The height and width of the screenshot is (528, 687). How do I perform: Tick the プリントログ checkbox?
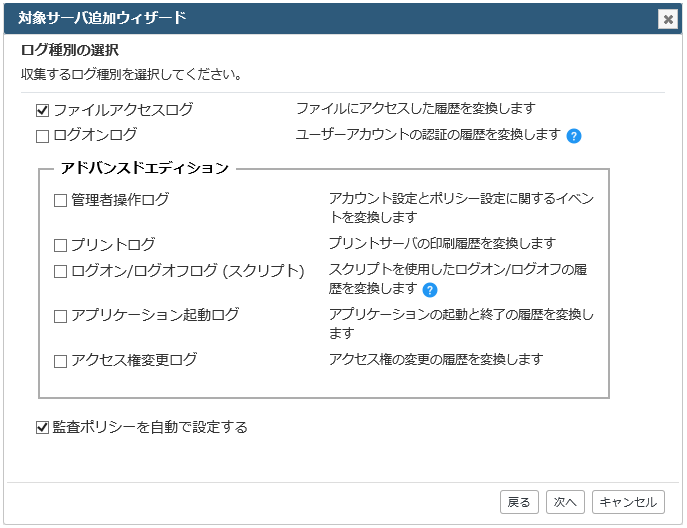click(x=60, y=245)
